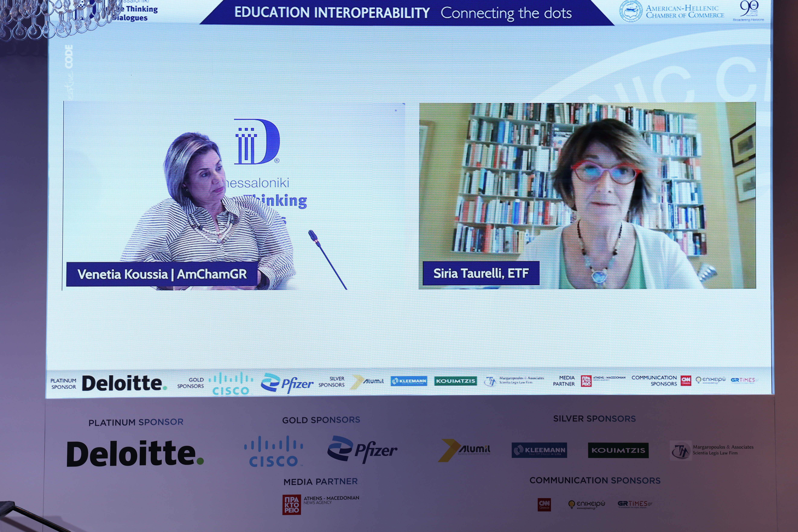Screen dimensions: 798x532
Task: Click the Pfizer logo in screen sponsor strip
Action: (287, 383)
